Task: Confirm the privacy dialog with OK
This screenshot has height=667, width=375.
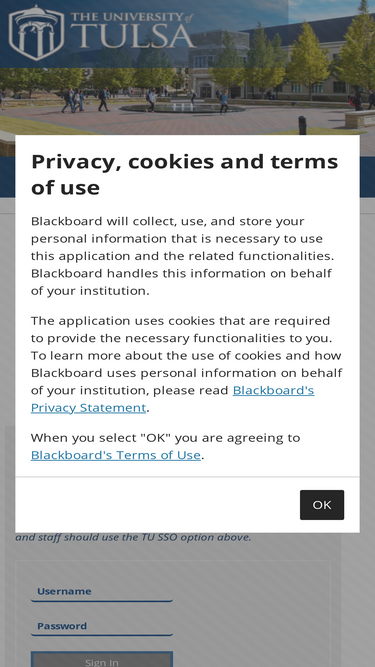Action: tap(322, 505)
